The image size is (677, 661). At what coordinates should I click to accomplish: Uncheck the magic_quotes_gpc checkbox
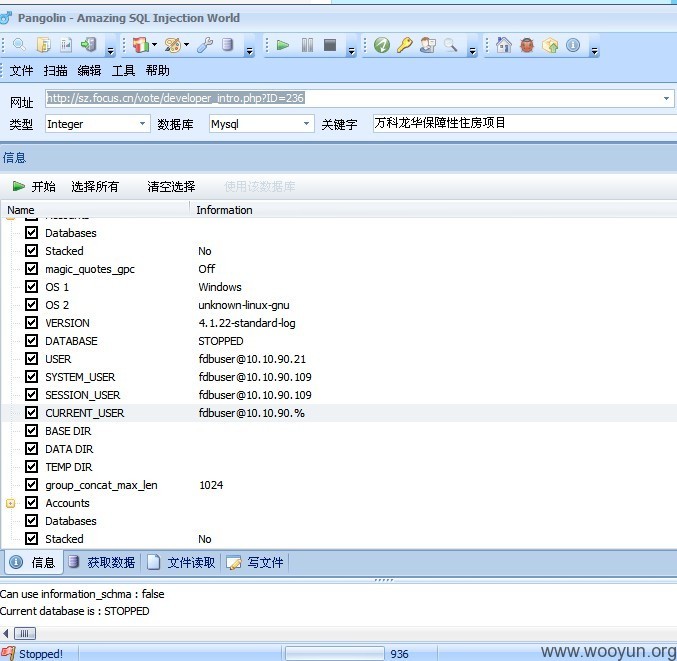click(x=31, y=269)
